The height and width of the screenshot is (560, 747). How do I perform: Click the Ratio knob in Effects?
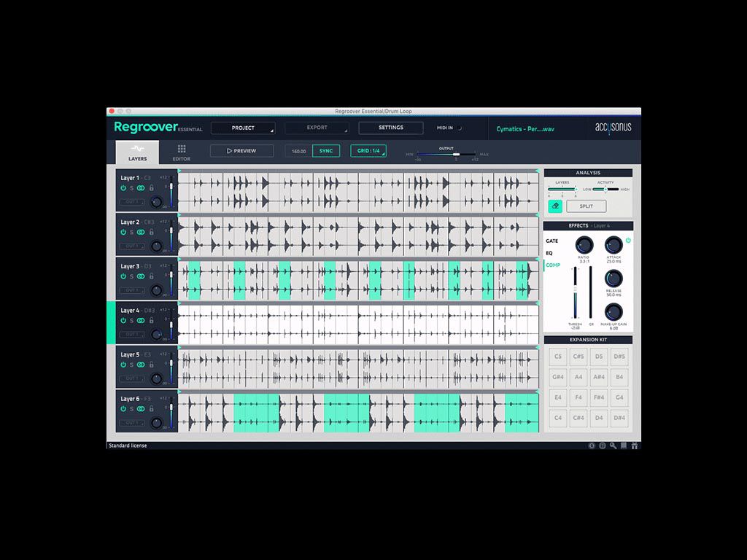[584, 244]
